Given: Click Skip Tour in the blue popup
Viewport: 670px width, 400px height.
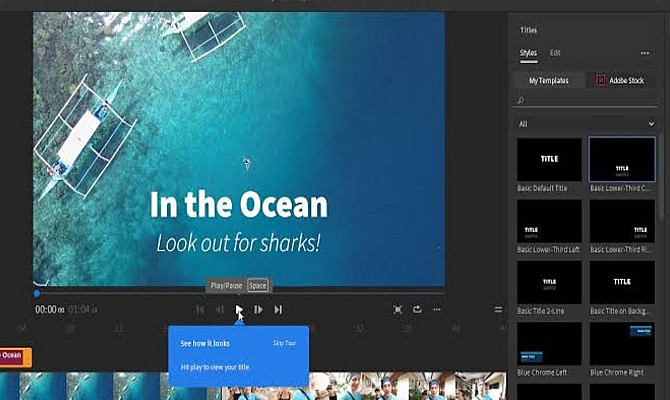Looking at the screenshot, I should click(x=285, y=343).
